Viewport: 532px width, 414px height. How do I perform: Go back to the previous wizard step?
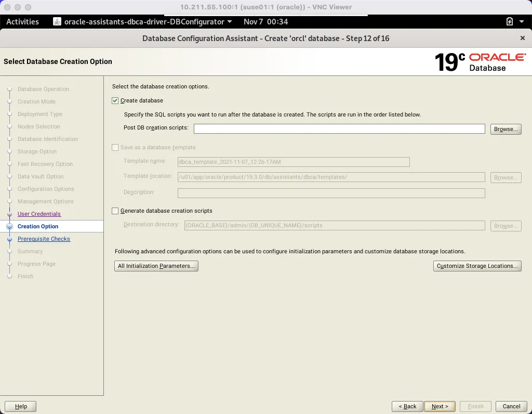coord(407,406)
